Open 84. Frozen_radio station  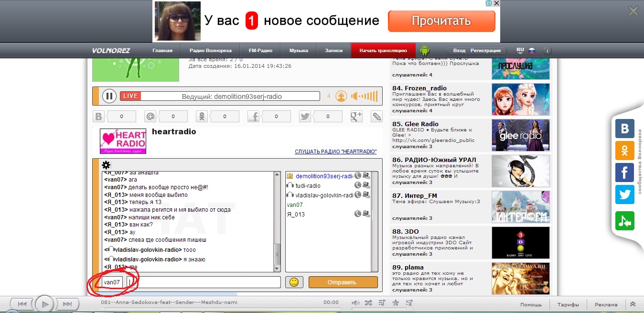(419, 88)
